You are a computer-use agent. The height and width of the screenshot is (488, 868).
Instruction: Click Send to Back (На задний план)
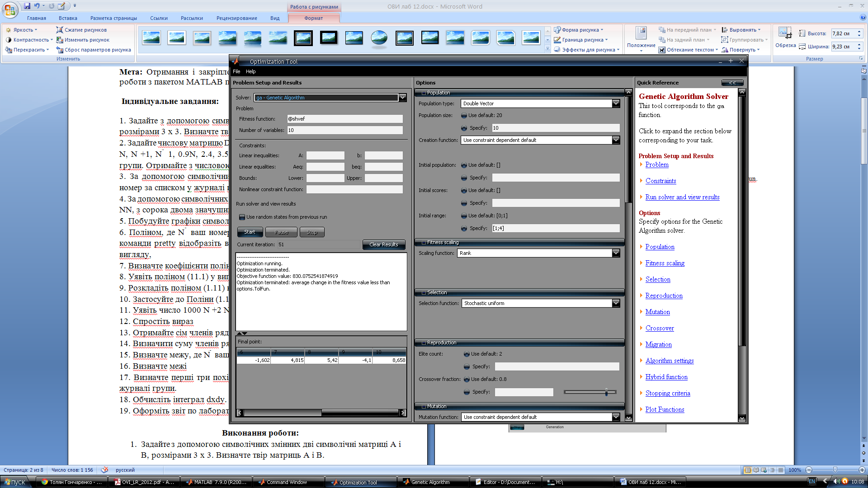684,40
